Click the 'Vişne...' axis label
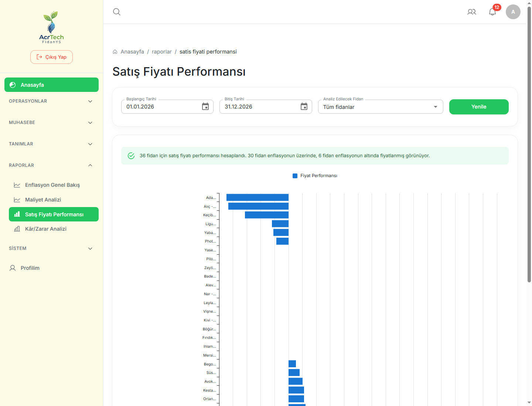Screen dimensions: 532x406 [x=209, y=312]
